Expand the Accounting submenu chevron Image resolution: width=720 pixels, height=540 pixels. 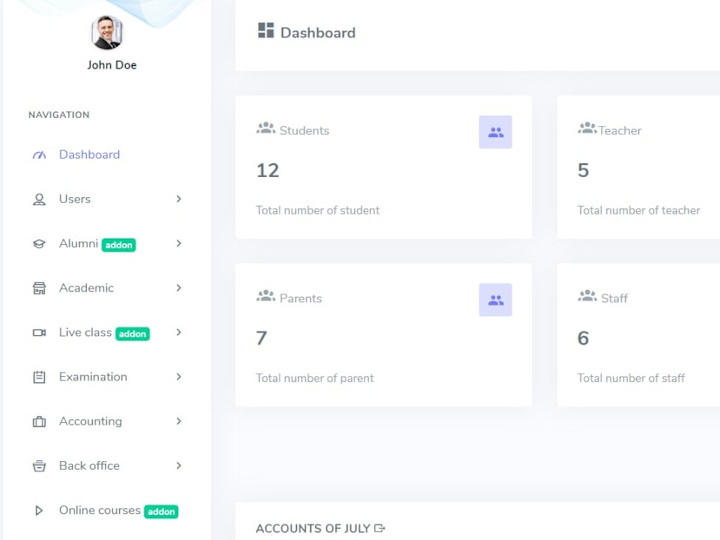pos(179,421)
